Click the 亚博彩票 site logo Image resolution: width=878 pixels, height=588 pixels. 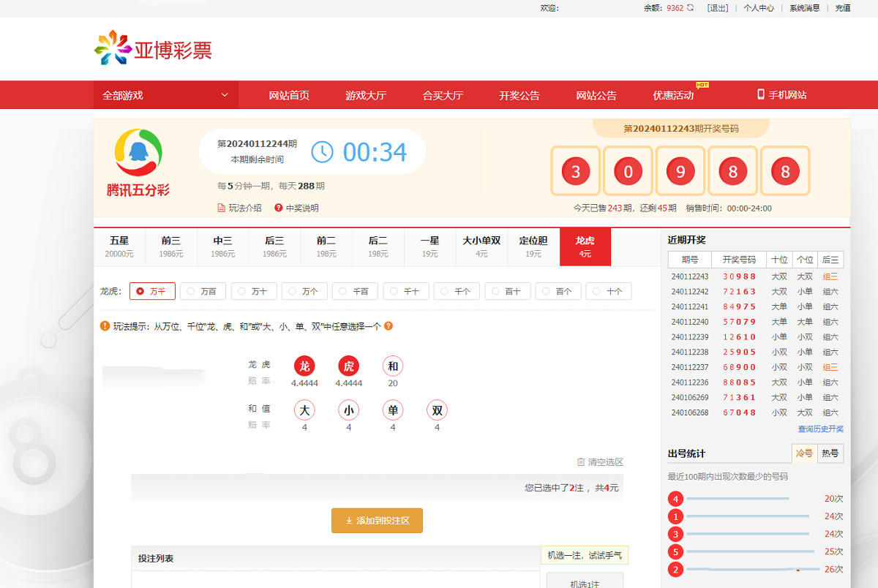[x=153, y=49]
